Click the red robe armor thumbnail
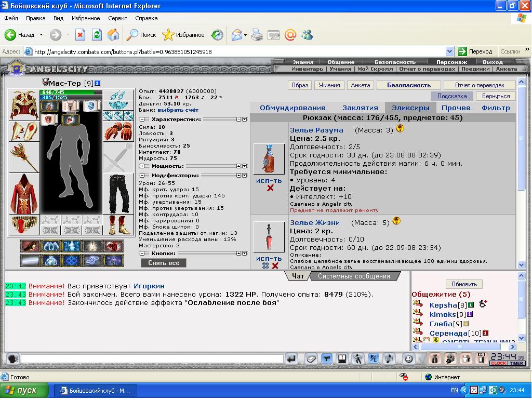This screenshot has height=399, width=532. (24, 194)
